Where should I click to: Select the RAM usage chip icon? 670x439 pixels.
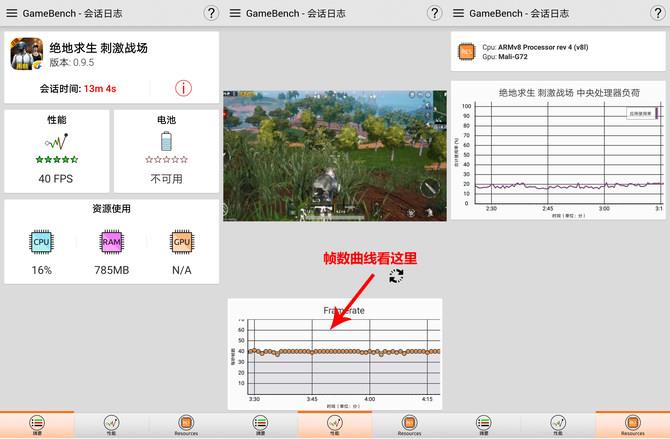point(111,242)
